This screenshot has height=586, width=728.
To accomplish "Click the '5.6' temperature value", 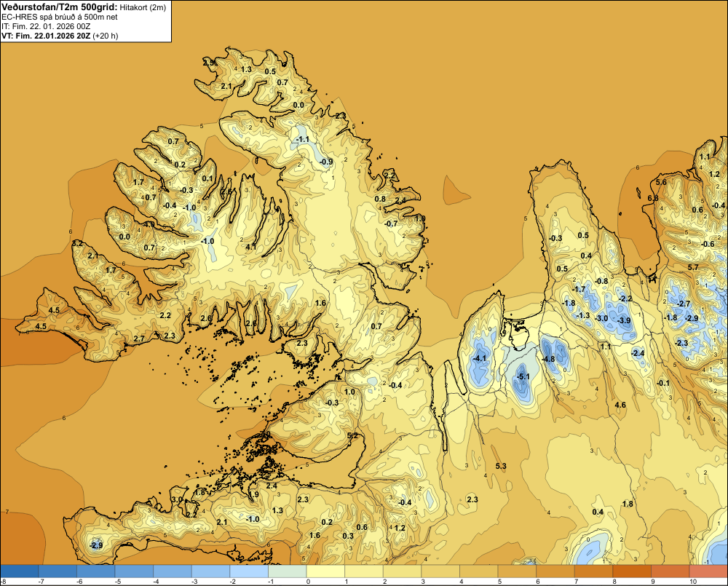I will click(661, 182).
